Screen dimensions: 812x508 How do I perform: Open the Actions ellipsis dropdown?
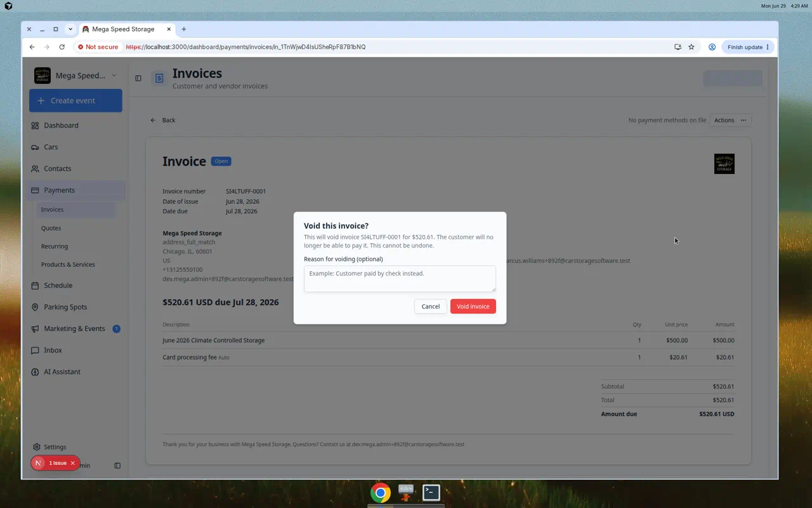(x=730, y=120)
